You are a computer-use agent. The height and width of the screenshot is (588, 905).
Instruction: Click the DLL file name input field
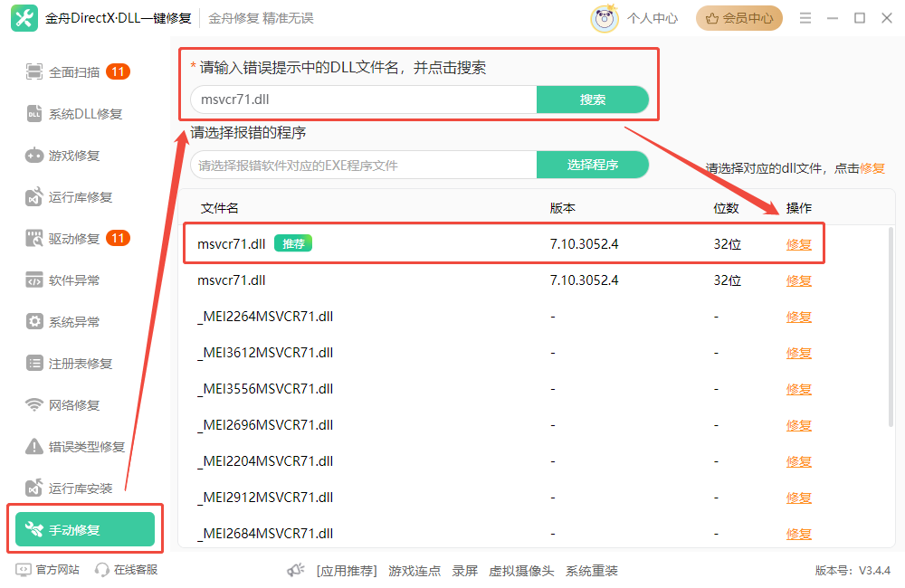coord(364,100)
